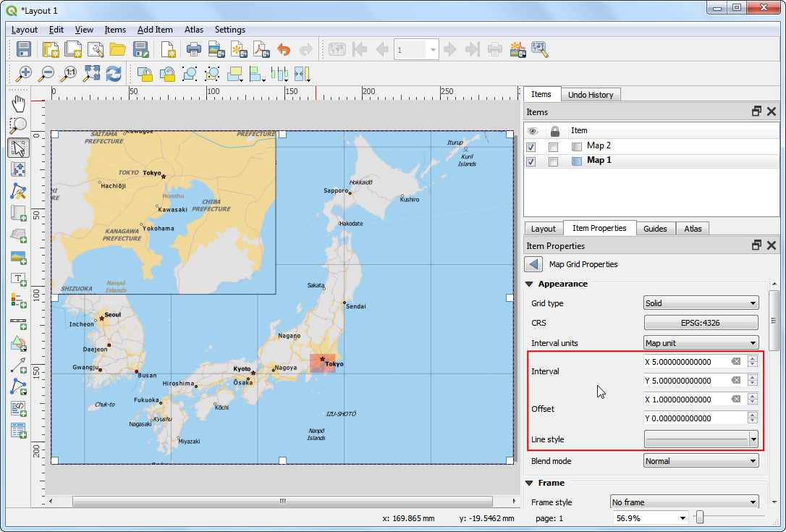Screen dimensions: 786x532
Task: Select the Zoom magnifier tool
Action: point(19,126)
